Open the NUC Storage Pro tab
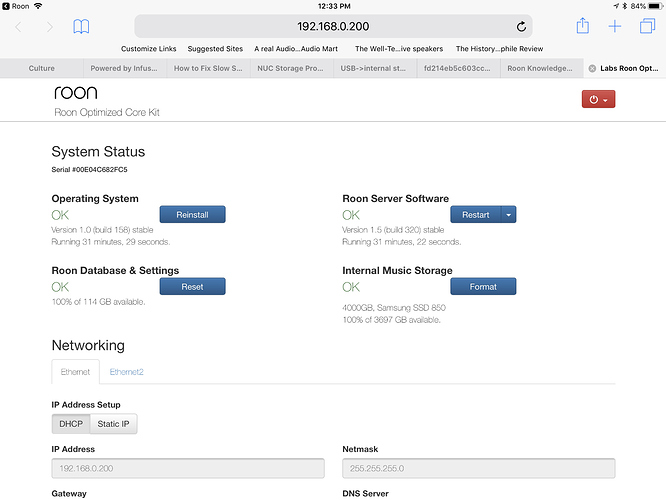This screenshot has height=500, width=666. 290,68
